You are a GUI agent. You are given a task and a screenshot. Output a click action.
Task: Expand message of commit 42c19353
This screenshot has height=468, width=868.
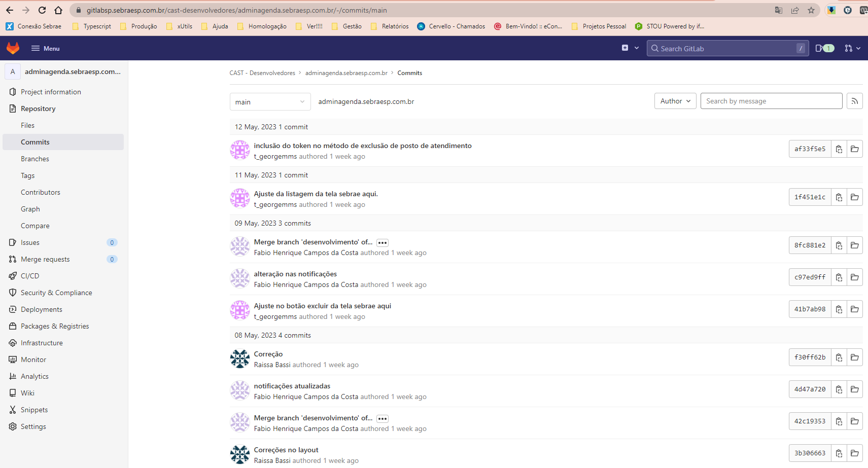tap(383, 419)
